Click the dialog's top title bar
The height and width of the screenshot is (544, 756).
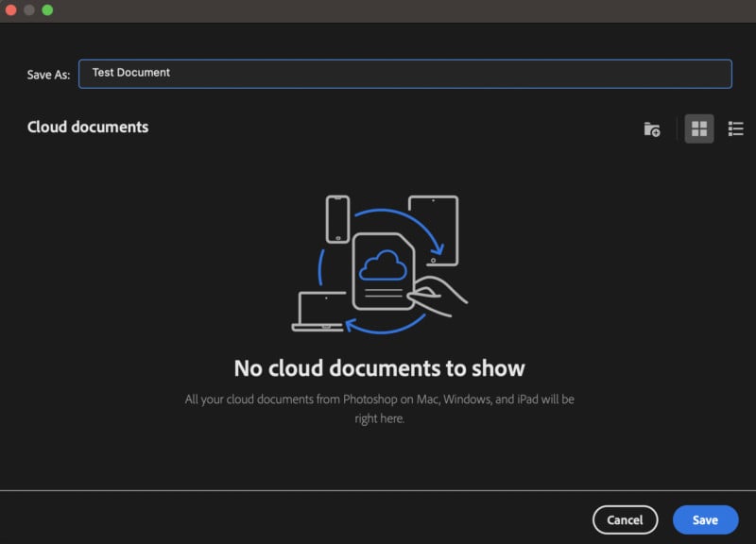[x=378, y=10]
